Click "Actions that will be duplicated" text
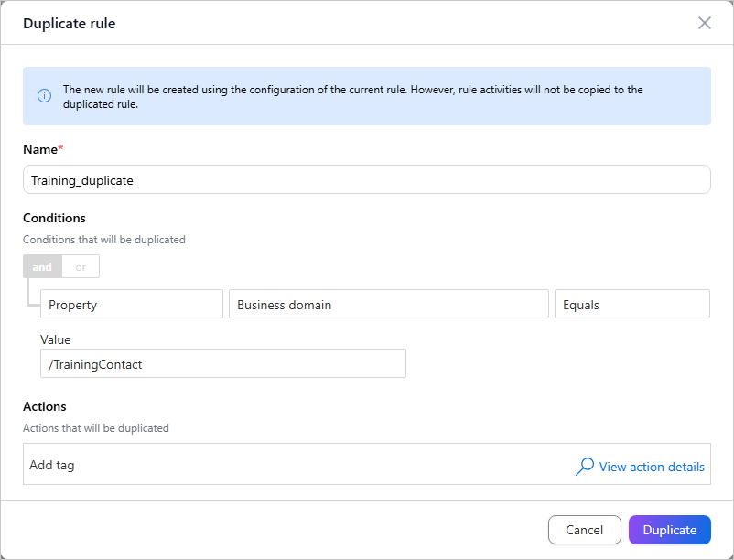The height and width of the screenshot is (560, 734). click(x=96, y=428)
